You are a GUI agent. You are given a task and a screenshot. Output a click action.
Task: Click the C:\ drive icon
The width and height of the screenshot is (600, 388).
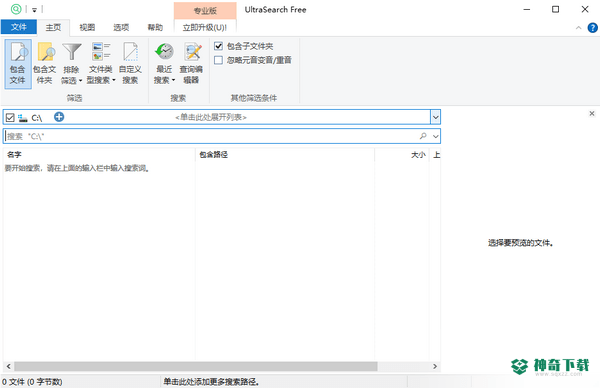[x=23, y=117]
